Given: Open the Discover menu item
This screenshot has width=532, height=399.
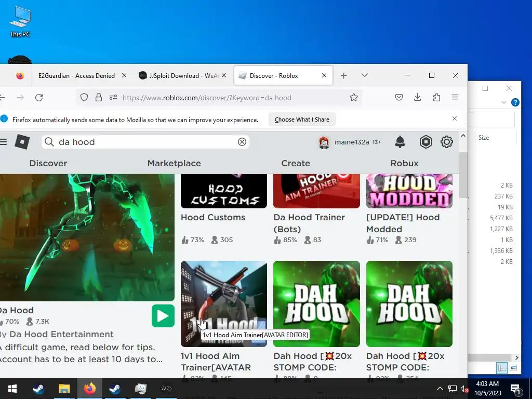Looking at the screenshot, I should click(x=48, y=163).
